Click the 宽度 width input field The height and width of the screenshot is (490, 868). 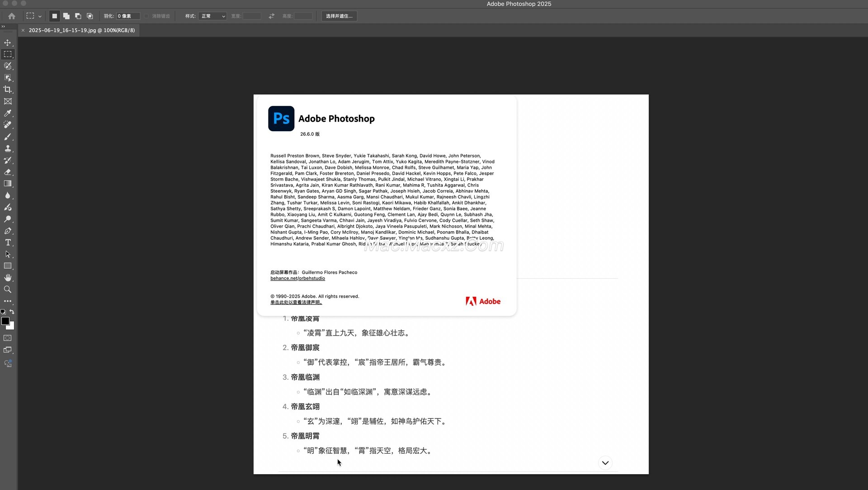[x=252, y=16]
